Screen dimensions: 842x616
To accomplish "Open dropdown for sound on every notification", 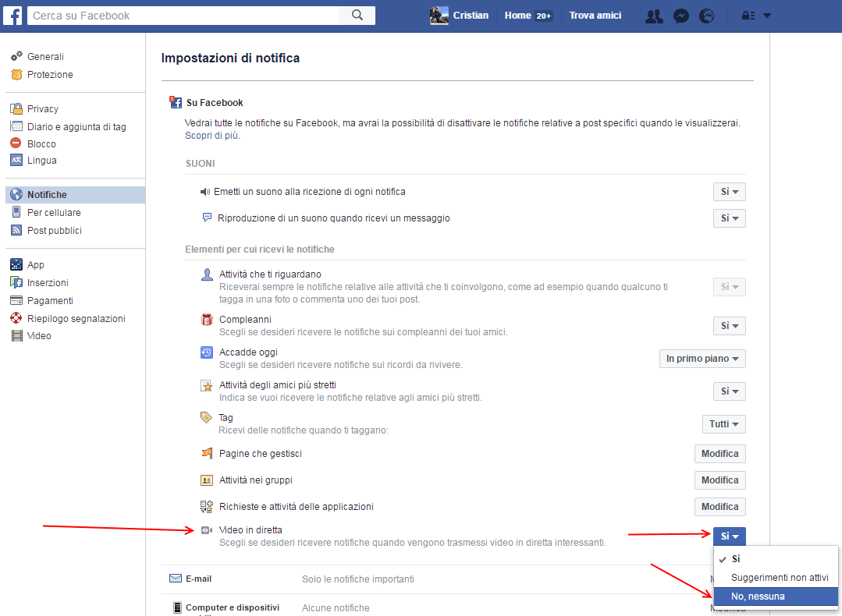I will pyautogui.click(x=729, y=192).
